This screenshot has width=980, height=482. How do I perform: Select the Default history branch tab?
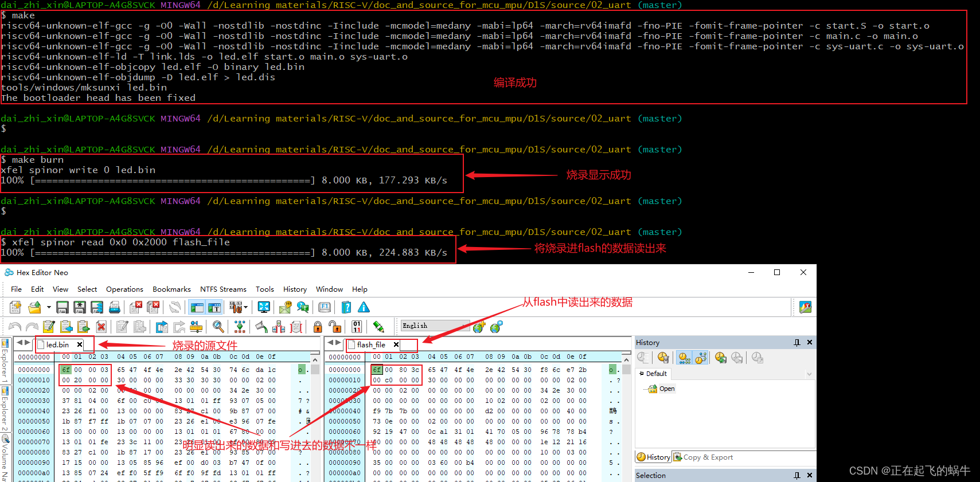653,374
